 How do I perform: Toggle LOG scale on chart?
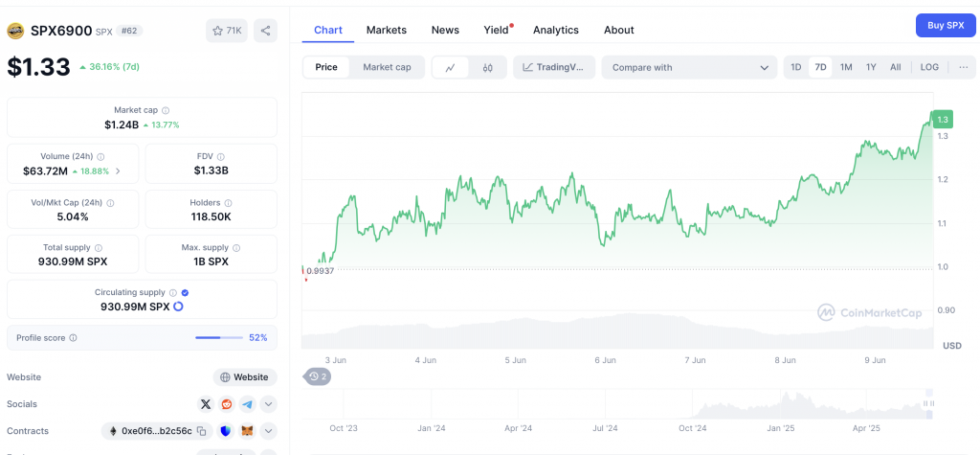(929, 67)
